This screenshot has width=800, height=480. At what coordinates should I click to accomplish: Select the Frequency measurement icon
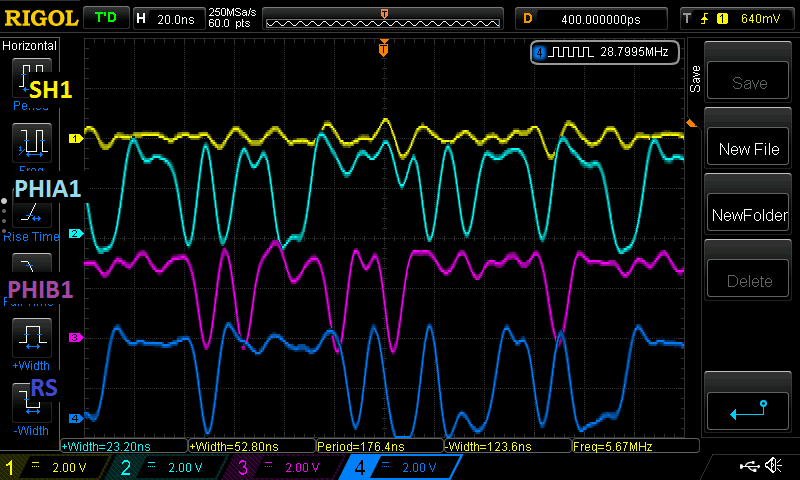pyautogui.click(x=32, y=142)
